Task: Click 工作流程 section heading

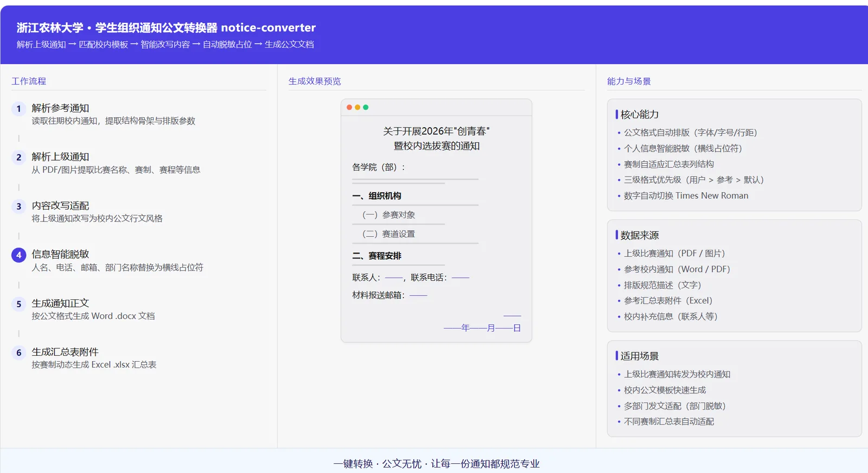Action: coord(29,81)
